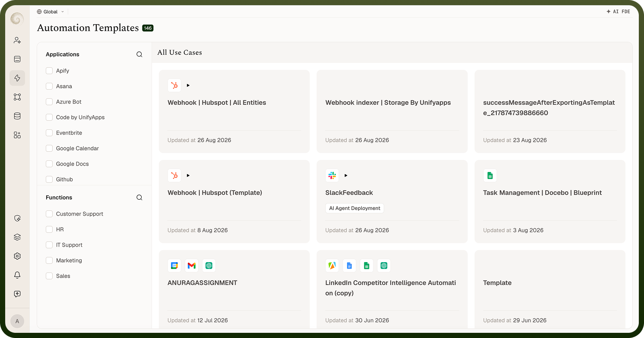The image size is (644, 338).
Task: Open the apps grid plus sidebar icon
Action: pos(17,135)
